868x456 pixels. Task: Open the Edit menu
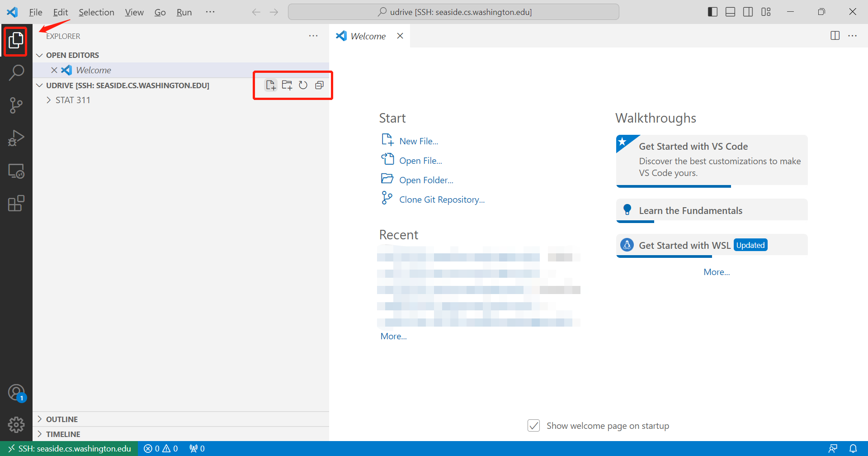(x=61, y=12)
